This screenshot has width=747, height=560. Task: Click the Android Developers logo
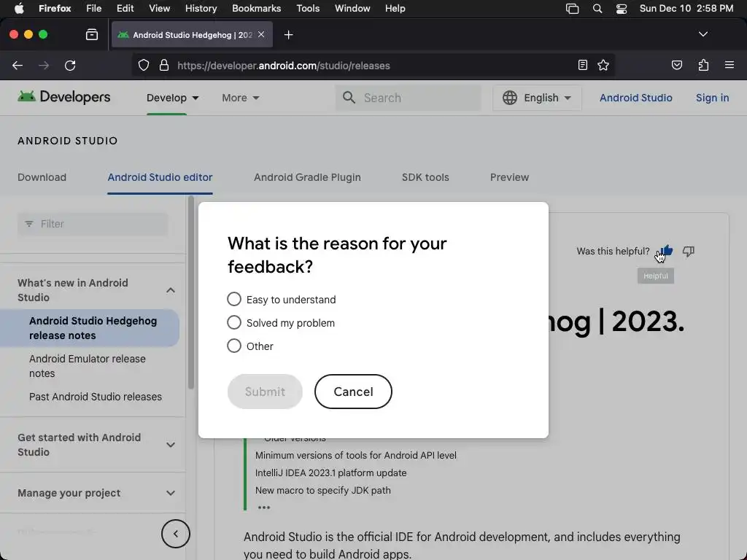(64, 97)
